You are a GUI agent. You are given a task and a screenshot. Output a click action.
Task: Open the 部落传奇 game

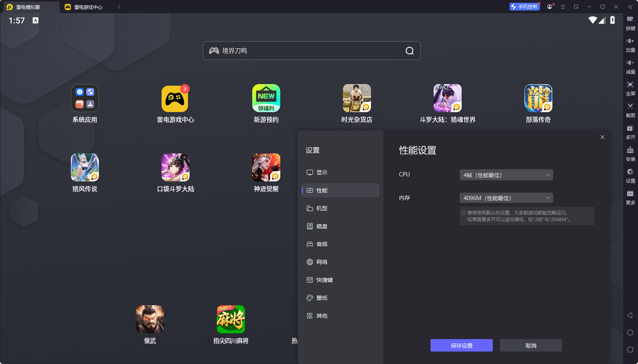pos(538,98)
